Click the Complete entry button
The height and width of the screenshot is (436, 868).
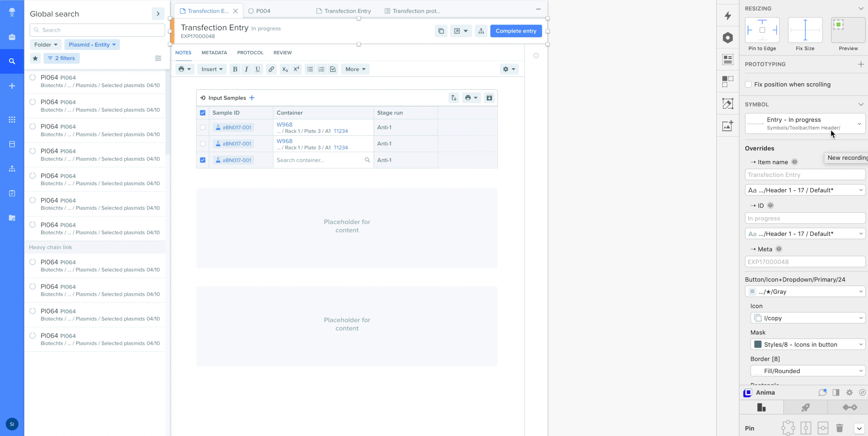516,31
